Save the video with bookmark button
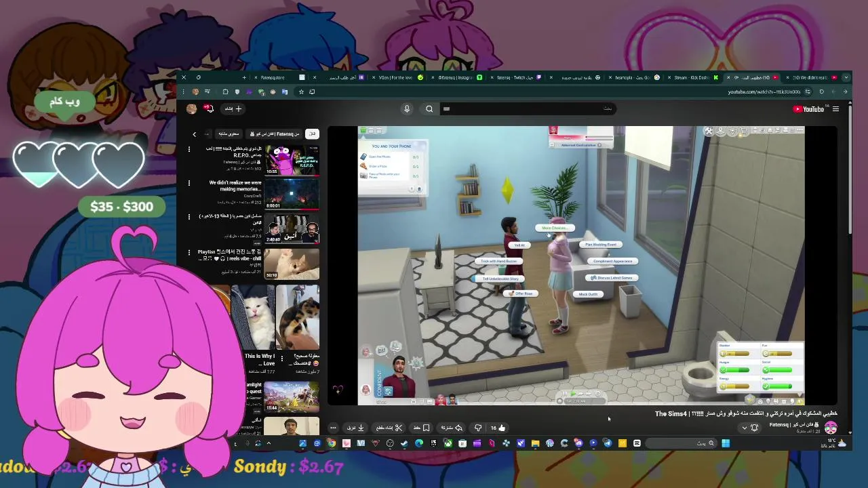This screenshot has height=488, width=868. pyautogui.click(x=422, y=428)
